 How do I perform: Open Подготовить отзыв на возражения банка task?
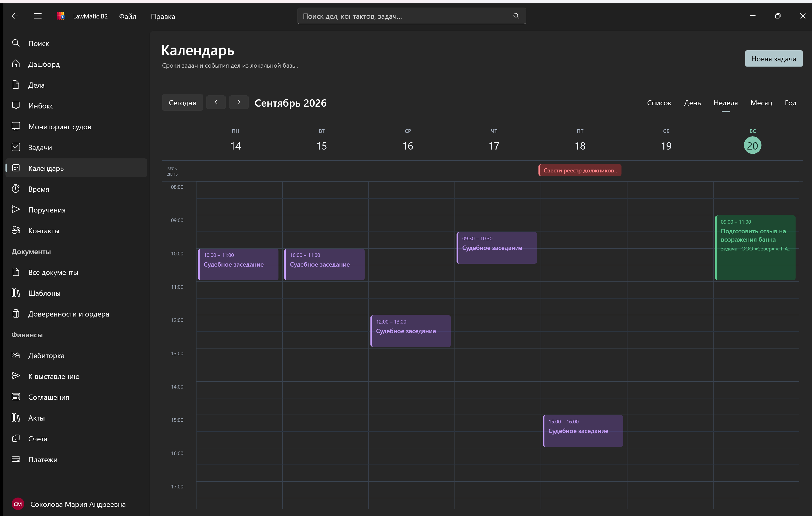point(755,248)
